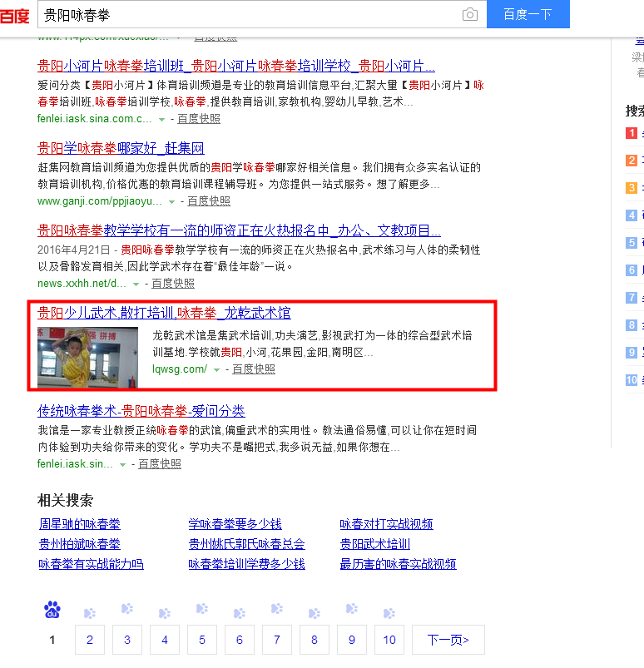Click related search 咏春对打实战视频
This screenshot has width=644, height=668.
click(x=387, y=524)
